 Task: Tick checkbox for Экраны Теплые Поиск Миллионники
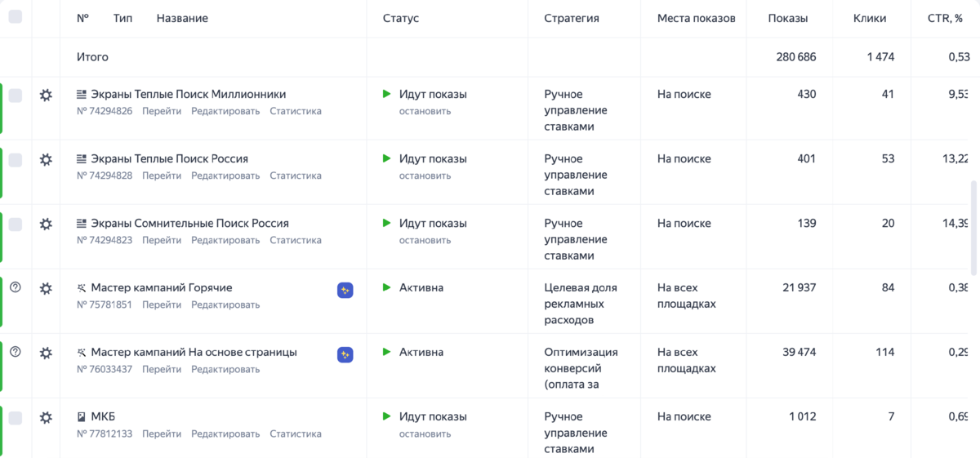click(16, 96)
